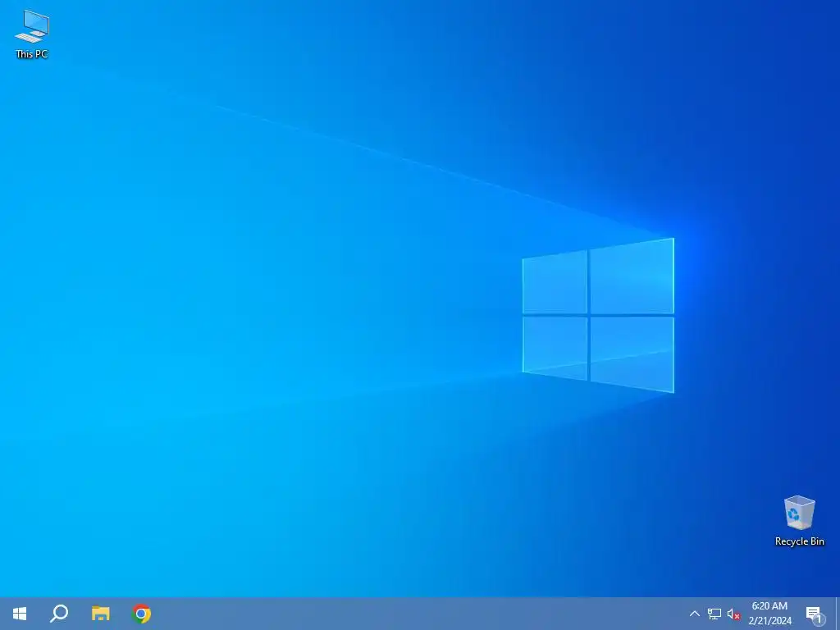This screenshot has width=840, height=630.
Task: Open the clock showing 6:20 AM
Action: (769, 614)
